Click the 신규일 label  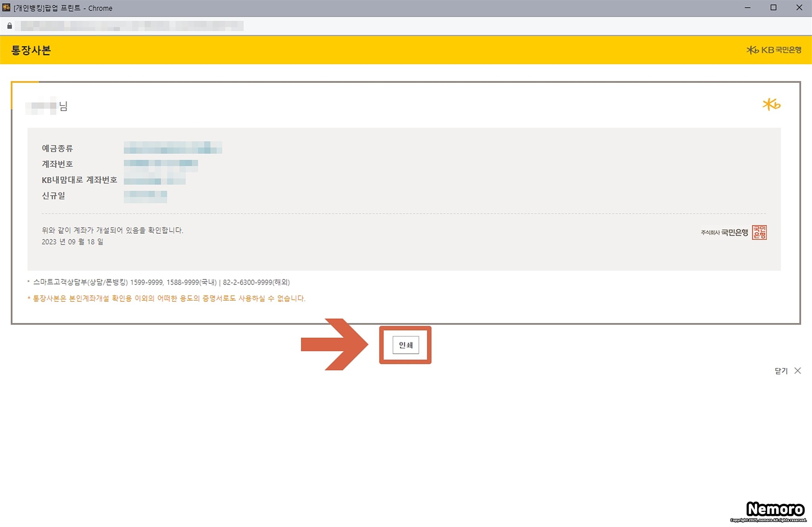(x=54, y=196)
